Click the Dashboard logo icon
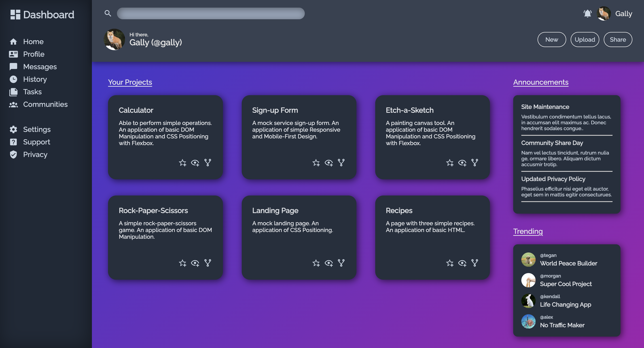This screenshot has width=644, height=348. point(15,15)
